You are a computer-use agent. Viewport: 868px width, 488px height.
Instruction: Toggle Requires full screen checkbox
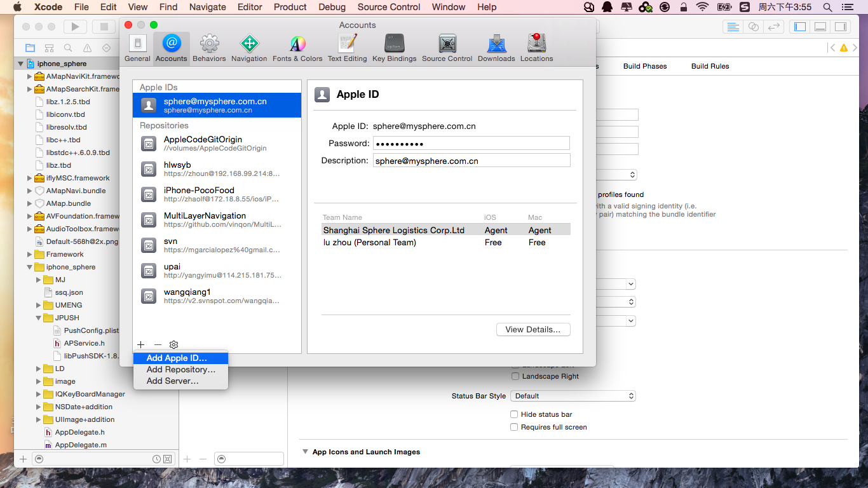tap(514, 427)
